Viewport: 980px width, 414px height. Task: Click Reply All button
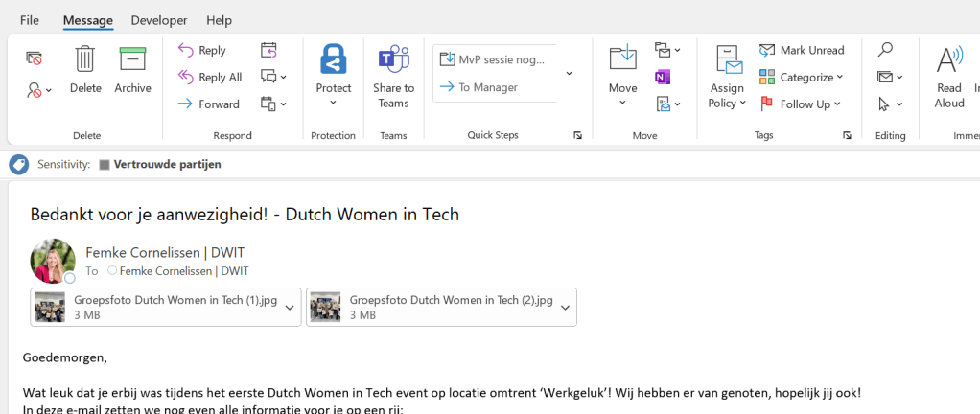click(x=210, y=77)
